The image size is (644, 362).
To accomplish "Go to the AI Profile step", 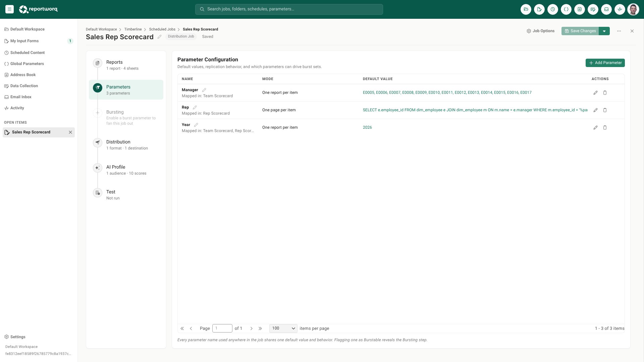I will click(x=126, y=170).
